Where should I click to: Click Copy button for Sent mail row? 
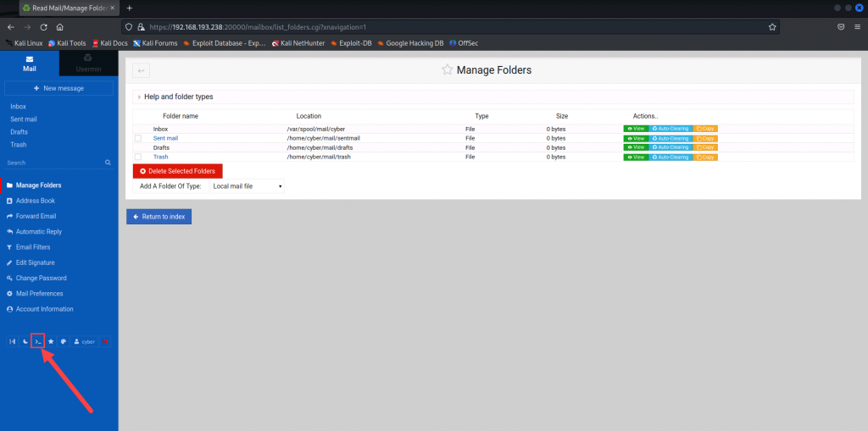click(705, 138)
